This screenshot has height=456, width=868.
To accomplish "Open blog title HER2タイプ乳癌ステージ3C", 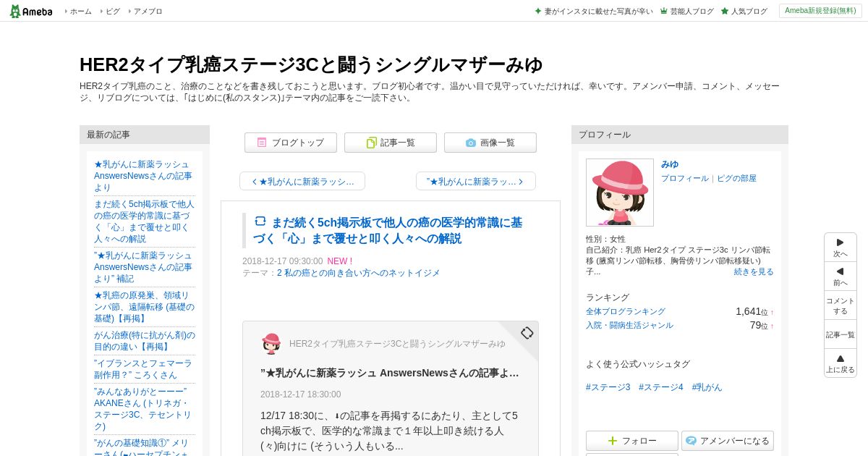I will (x=311, y=64).
